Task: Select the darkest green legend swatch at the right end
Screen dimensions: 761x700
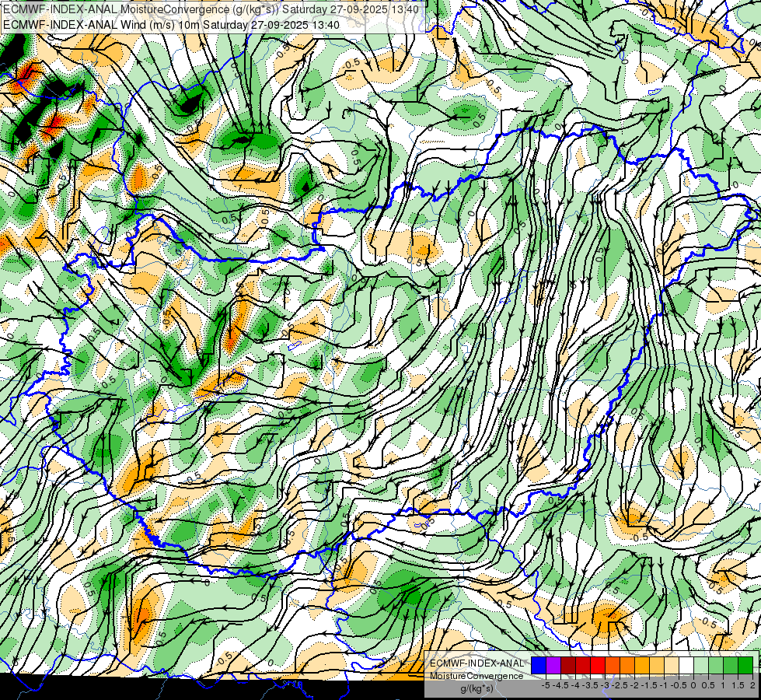Action: [x=745, y=665]
